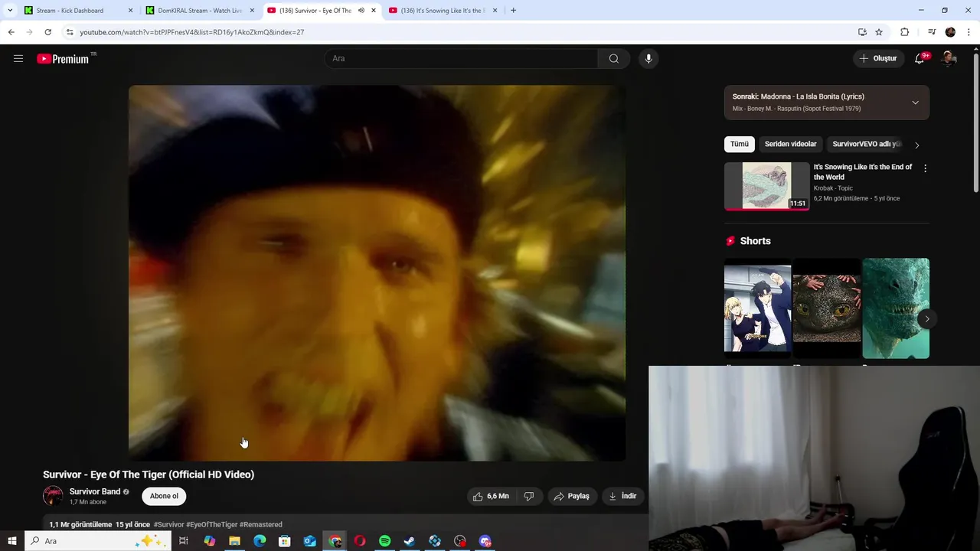The image size is (980, 551).
Task: Open a new browser tab
Action: (513, 11)
